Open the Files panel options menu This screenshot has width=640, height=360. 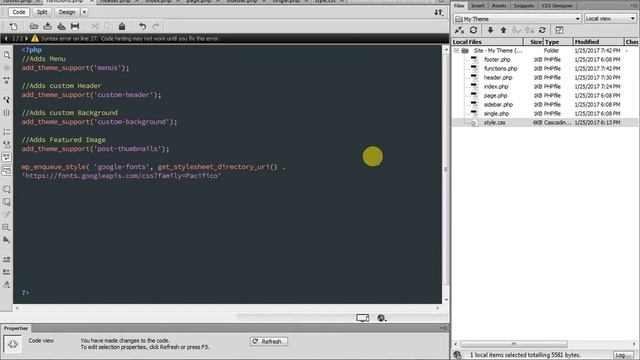635,5
